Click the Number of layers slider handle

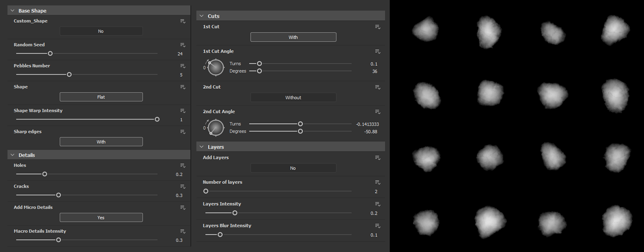coord(206,191)
